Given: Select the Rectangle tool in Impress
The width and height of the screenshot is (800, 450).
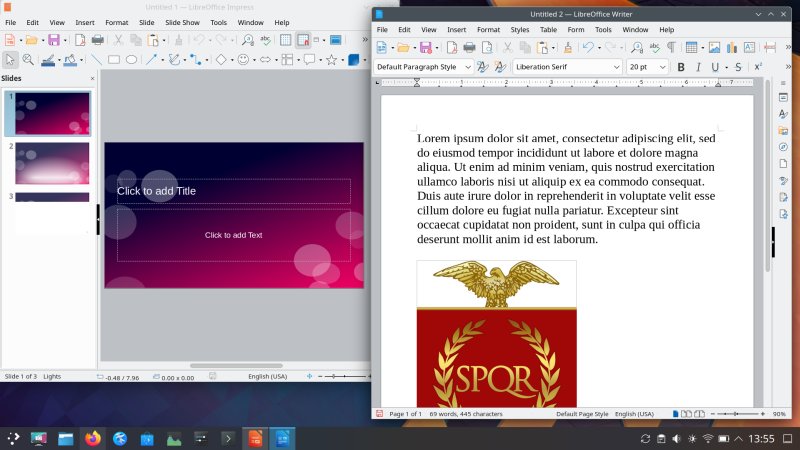Looking at the screenshot, I should click(113, 60).
